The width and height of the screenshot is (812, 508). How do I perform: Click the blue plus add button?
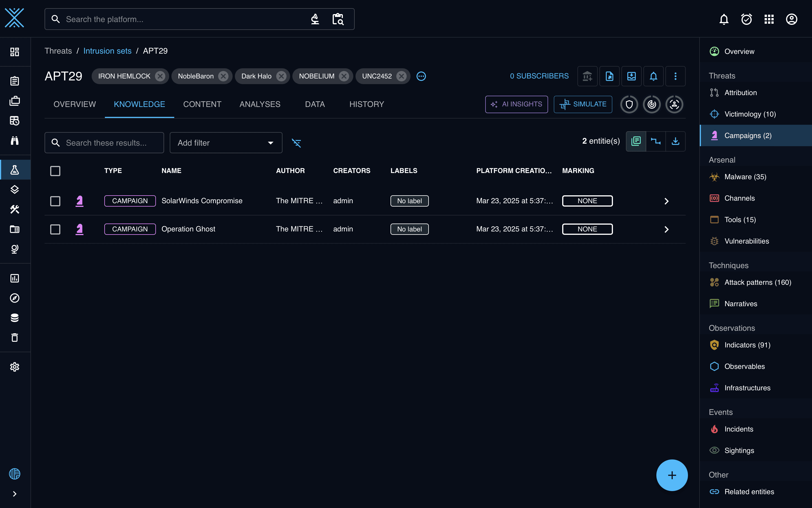pyautogui.click(x=672, y=475)
